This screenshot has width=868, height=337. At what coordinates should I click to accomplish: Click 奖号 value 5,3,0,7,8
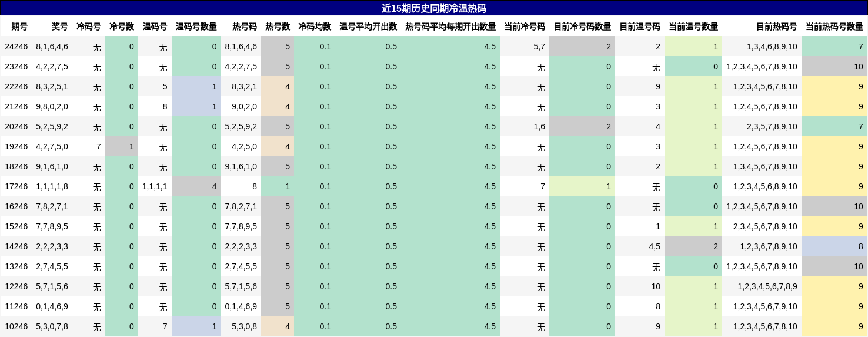tap(52, 326)
